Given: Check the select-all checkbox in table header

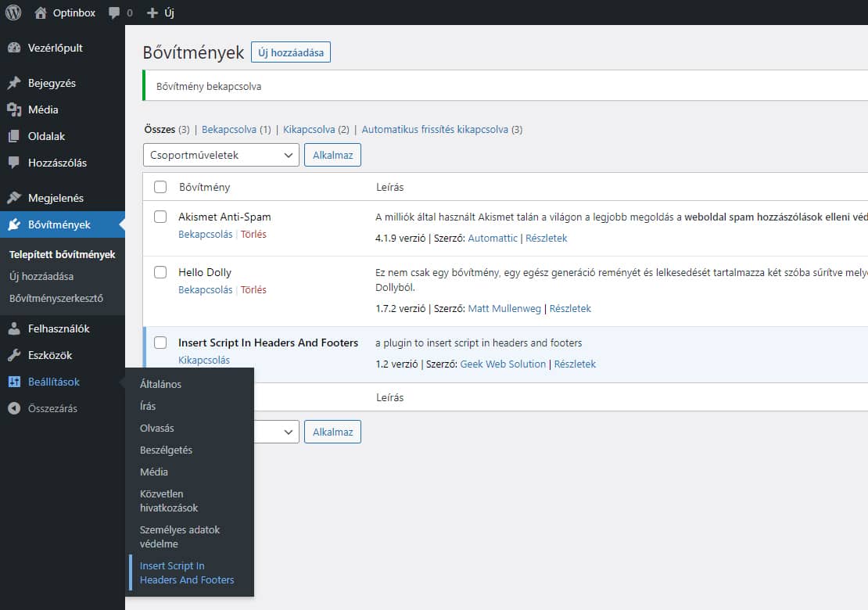Looking at the screenshot, I should [160, 187].
